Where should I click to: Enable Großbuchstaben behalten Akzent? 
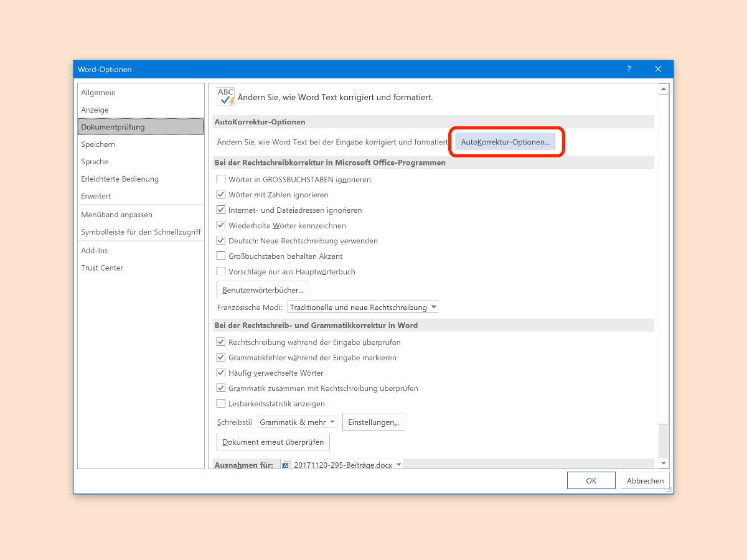[x=221, y=256]
